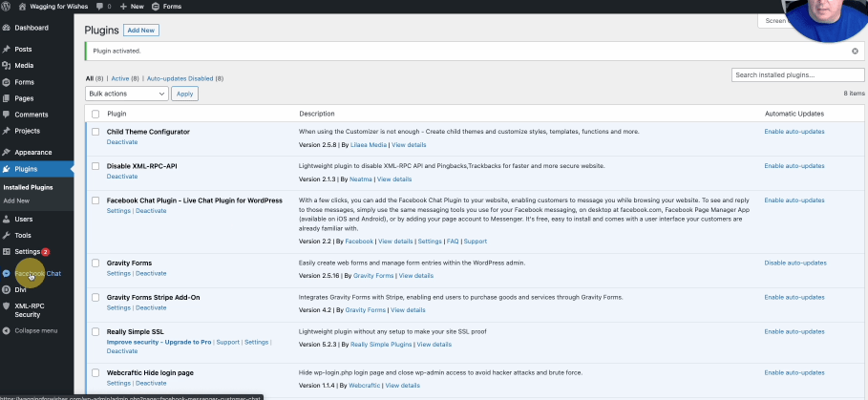This screenshot has height=400, width=868.
Task: Check the Webcraftic Hide login page checkbox
Action: click(95, 373)
